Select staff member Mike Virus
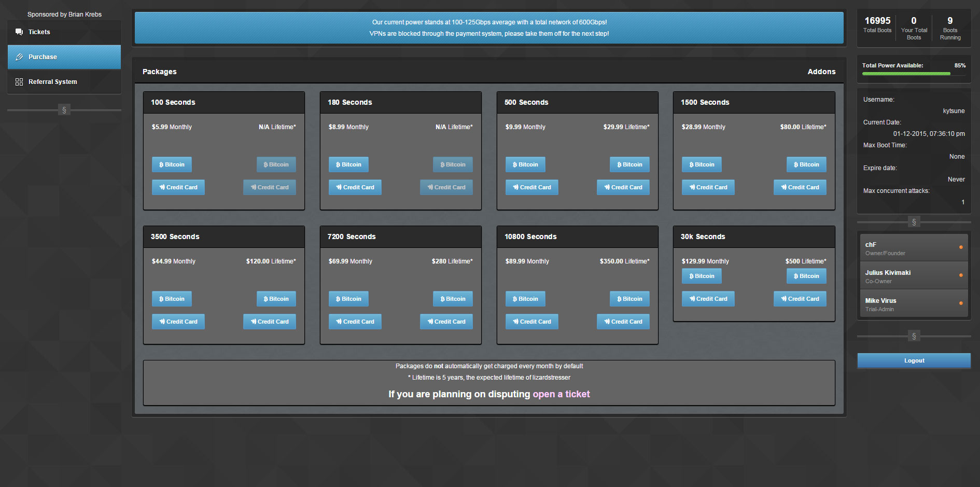 (914, 304)
